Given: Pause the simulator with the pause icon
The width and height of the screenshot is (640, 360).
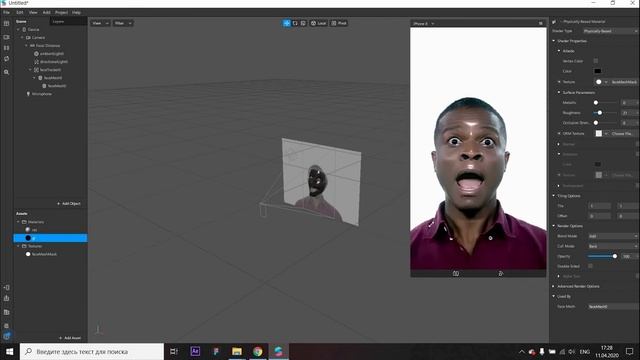Looking at the screenshot, I should (6, 48).
